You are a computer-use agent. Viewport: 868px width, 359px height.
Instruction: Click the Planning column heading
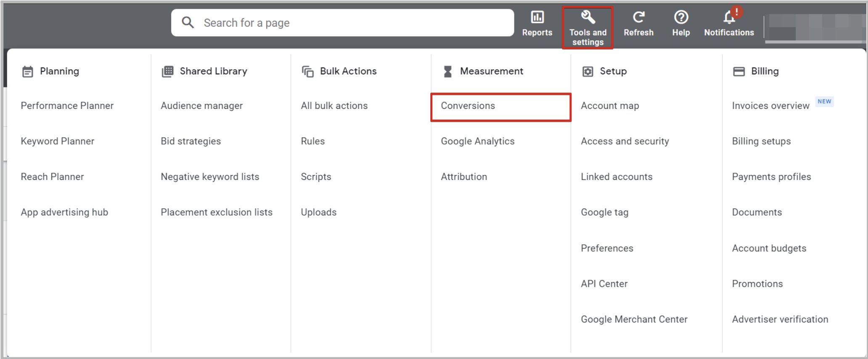59,71
